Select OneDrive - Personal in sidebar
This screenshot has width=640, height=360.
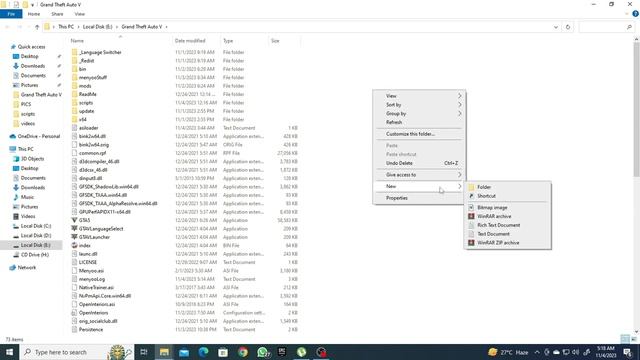point(39,136)
